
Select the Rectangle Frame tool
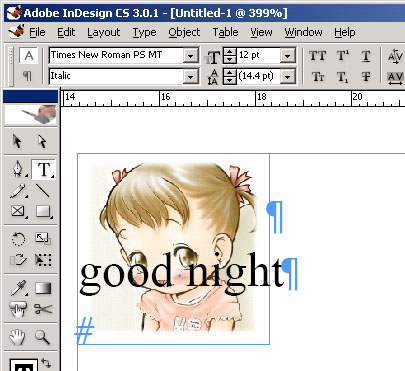coord(18,211)
